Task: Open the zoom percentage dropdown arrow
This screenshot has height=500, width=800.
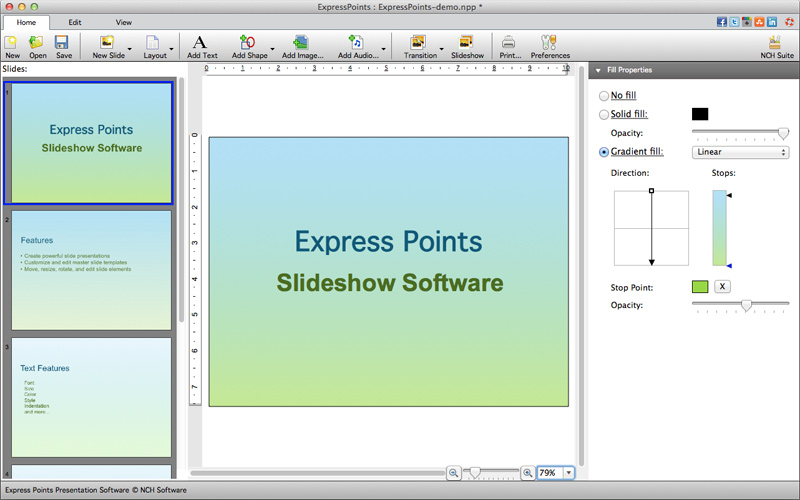Action: [x=568, y=473]
